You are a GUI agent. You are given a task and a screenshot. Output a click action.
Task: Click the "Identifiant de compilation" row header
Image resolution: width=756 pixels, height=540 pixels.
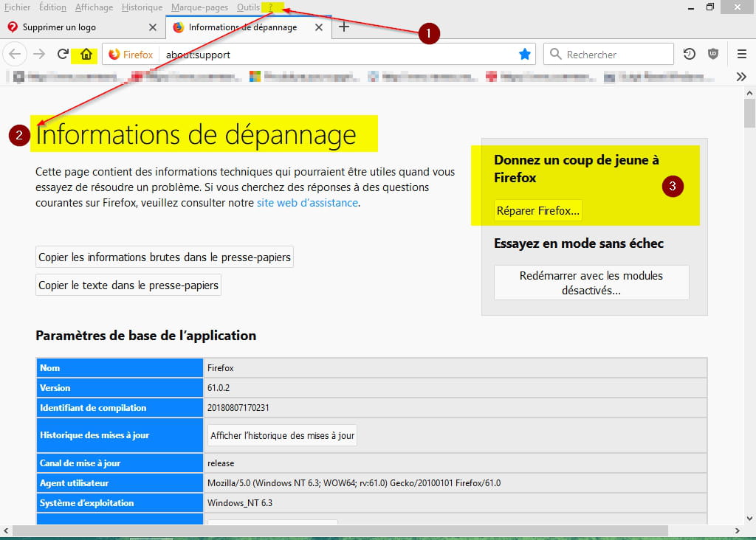[x=120, y=407]
